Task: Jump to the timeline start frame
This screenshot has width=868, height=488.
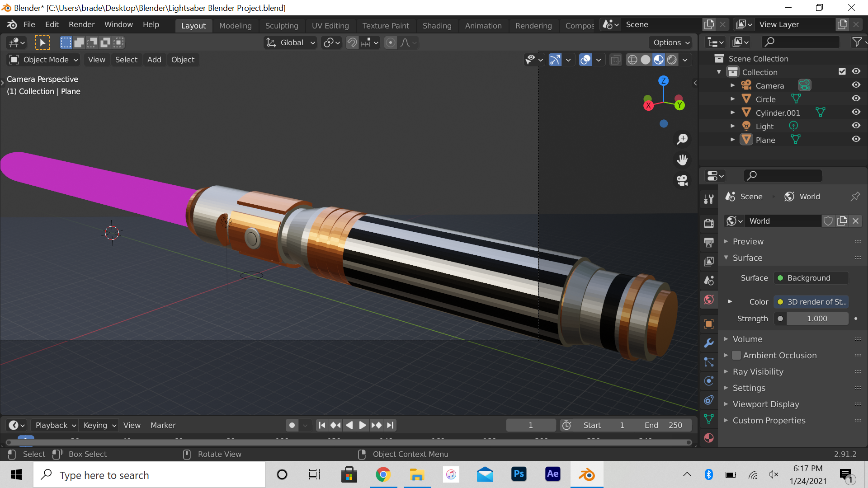Action: (x=322, y=425)
